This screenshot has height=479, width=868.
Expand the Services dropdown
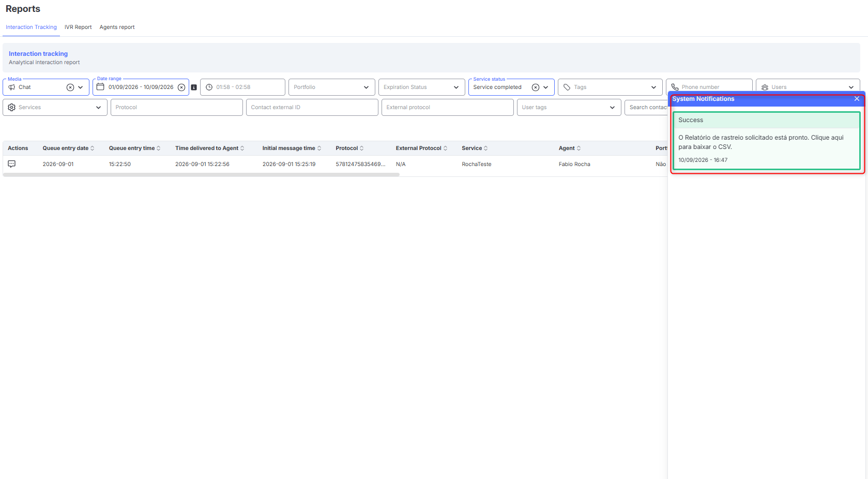[x=55, y=108]
